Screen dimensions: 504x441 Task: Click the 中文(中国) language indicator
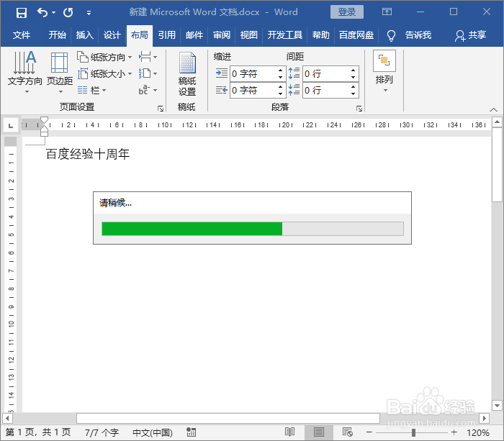[x=153, y=432]
